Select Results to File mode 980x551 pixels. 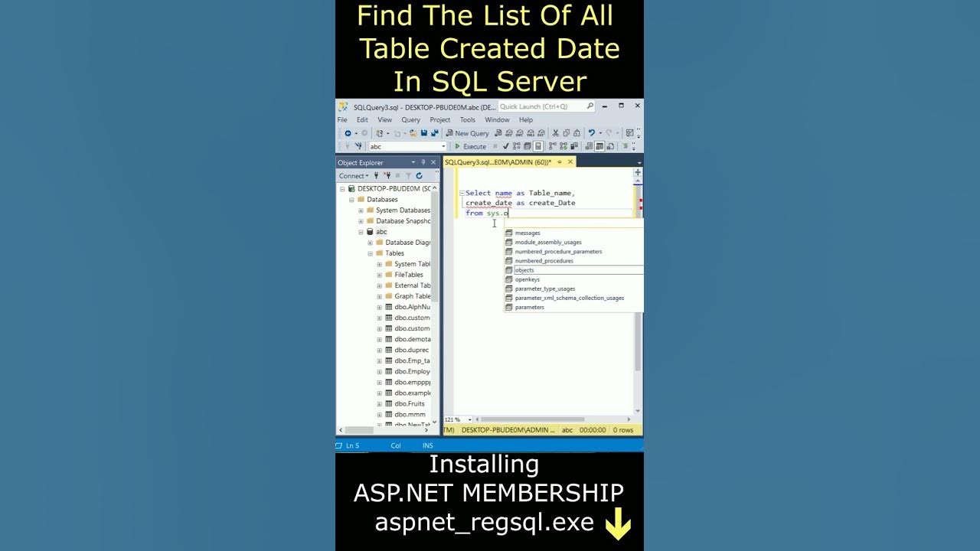point(610,146)
